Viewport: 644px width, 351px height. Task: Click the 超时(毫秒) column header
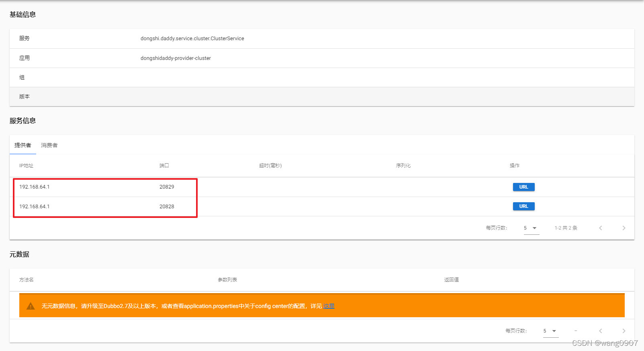270,166
